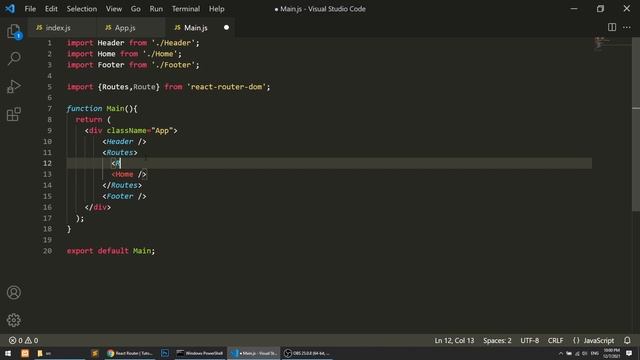640x360 pixels.
Task: Open the Manage gear icon
Action: point(13,320)
